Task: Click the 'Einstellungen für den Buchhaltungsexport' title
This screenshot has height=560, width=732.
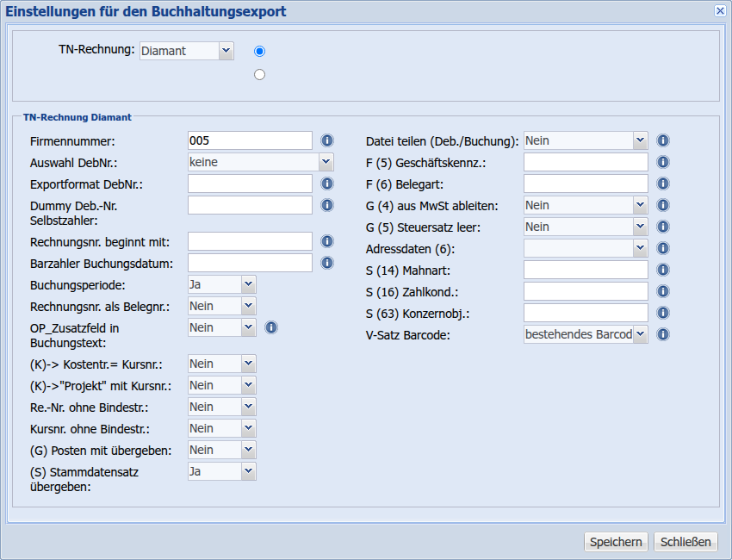Action: (x=146, y=12)
